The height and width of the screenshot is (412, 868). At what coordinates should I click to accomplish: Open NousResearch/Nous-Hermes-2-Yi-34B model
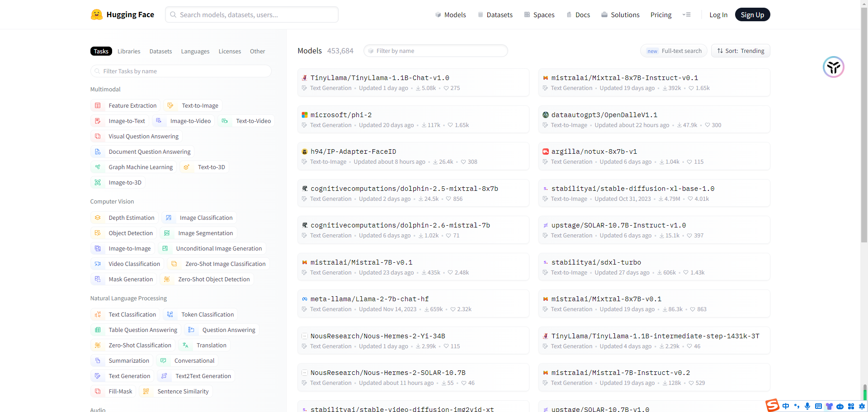tap(413, 341)
